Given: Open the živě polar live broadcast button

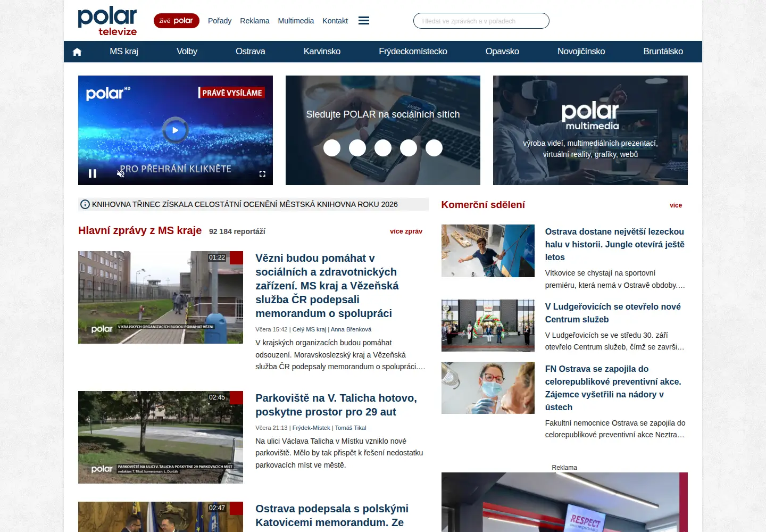Looking at the screenshot, I should 177,21.
